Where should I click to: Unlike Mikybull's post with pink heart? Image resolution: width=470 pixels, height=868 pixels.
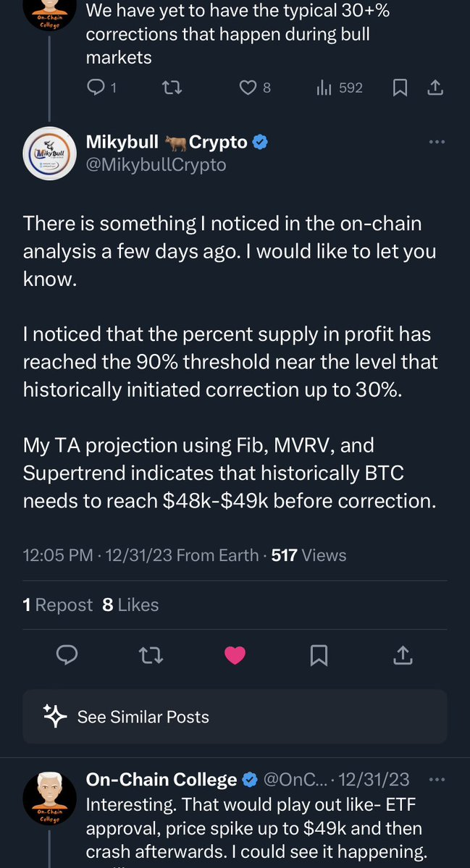(235, 656)
